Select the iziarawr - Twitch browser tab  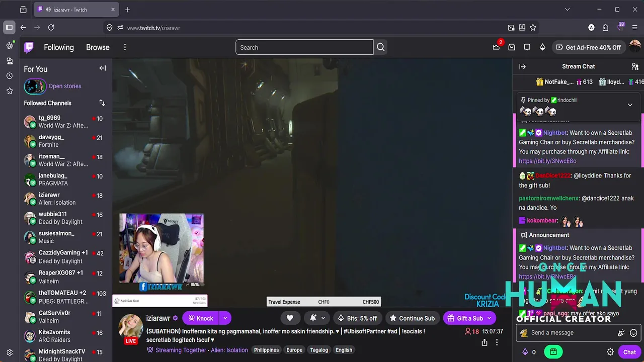[75, 10]
